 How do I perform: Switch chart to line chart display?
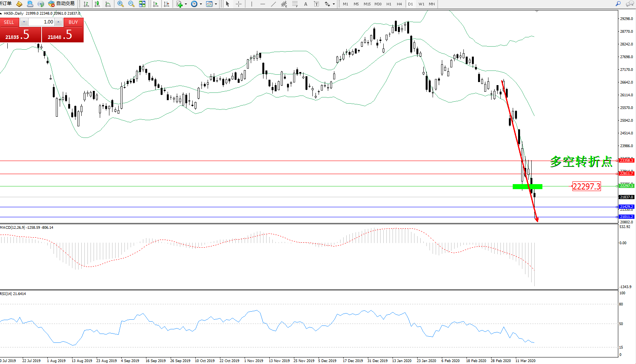click(x=108, y=4)
